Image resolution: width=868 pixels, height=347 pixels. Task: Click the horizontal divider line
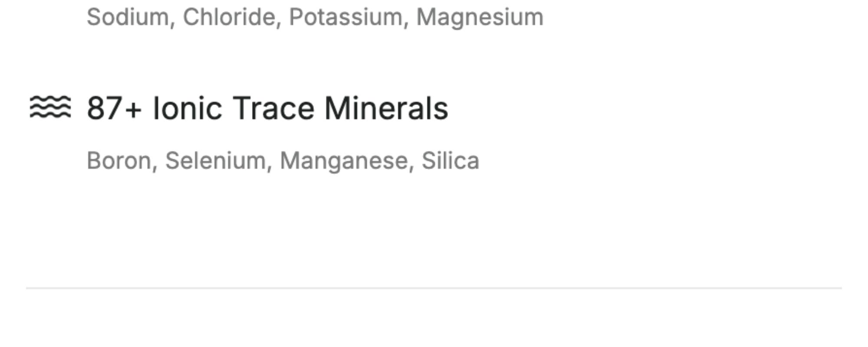point(434,288)
